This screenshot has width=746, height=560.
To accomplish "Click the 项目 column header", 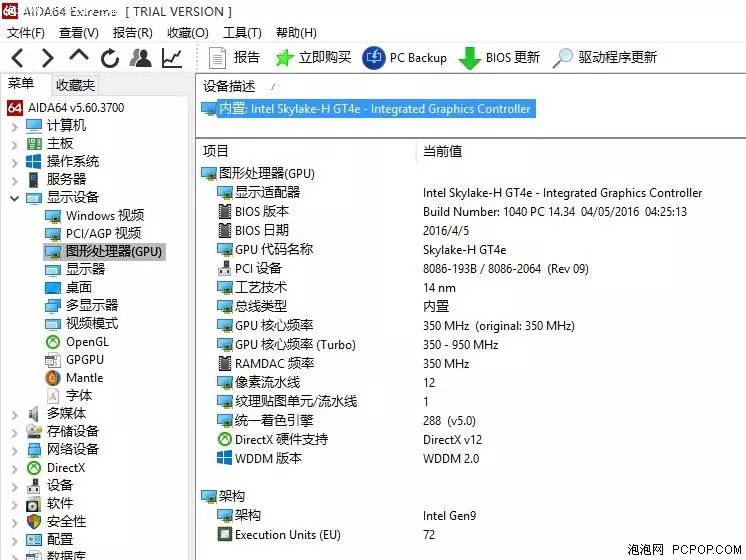I will click(x=216, y=151).
